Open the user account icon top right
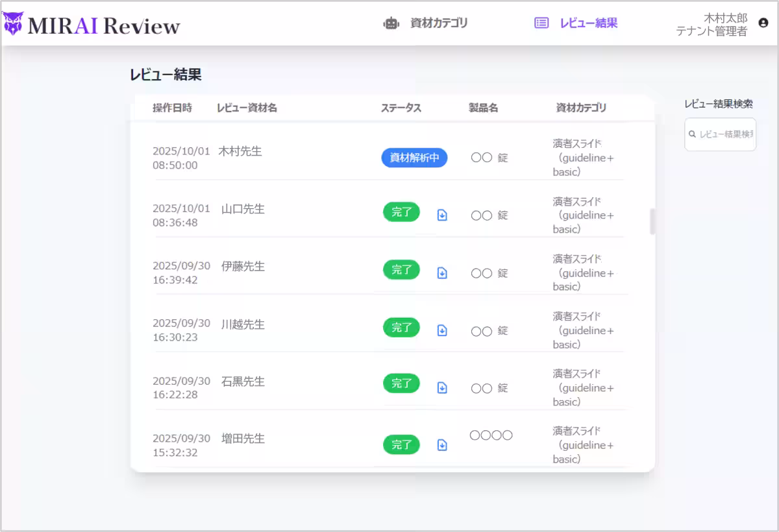Viewport: 779px width, 532px height. (763, 23)
